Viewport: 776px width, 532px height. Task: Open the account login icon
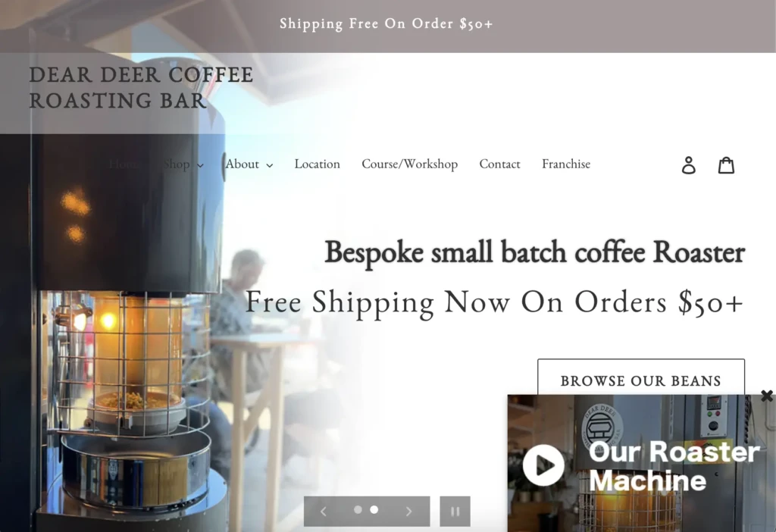(688, 164)
